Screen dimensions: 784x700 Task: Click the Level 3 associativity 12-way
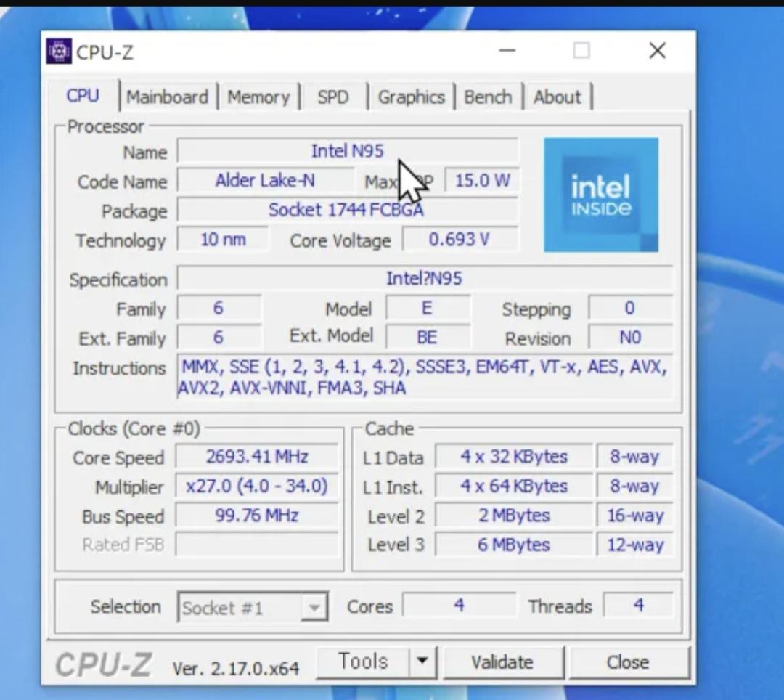635,545
